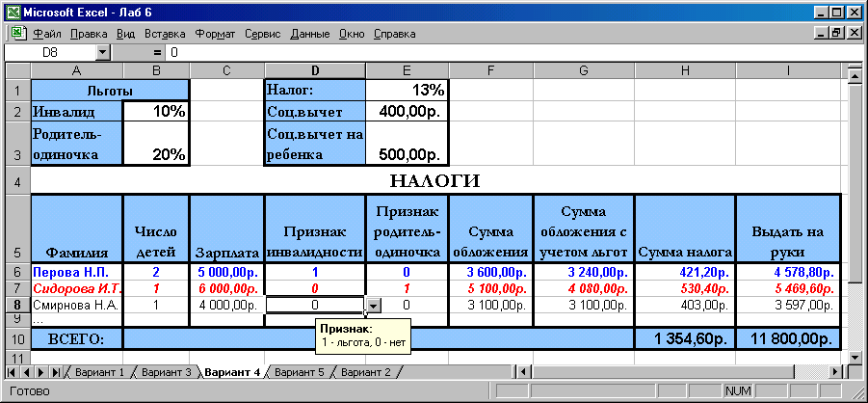This screenshot has height=403, width=868.
Task: Switch to the Вариант 5 sheet tab
Action: point(300,372)
